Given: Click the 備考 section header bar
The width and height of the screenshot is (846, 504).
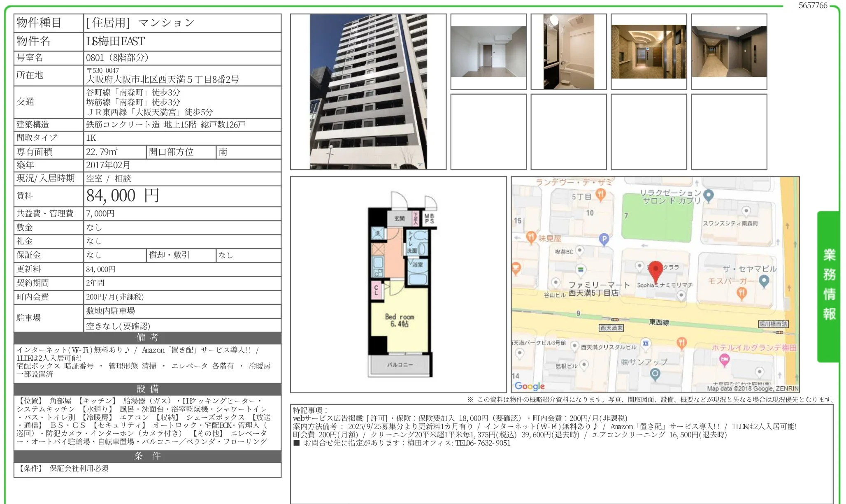Looking at the screenshot, I should [x=147, y=337].
